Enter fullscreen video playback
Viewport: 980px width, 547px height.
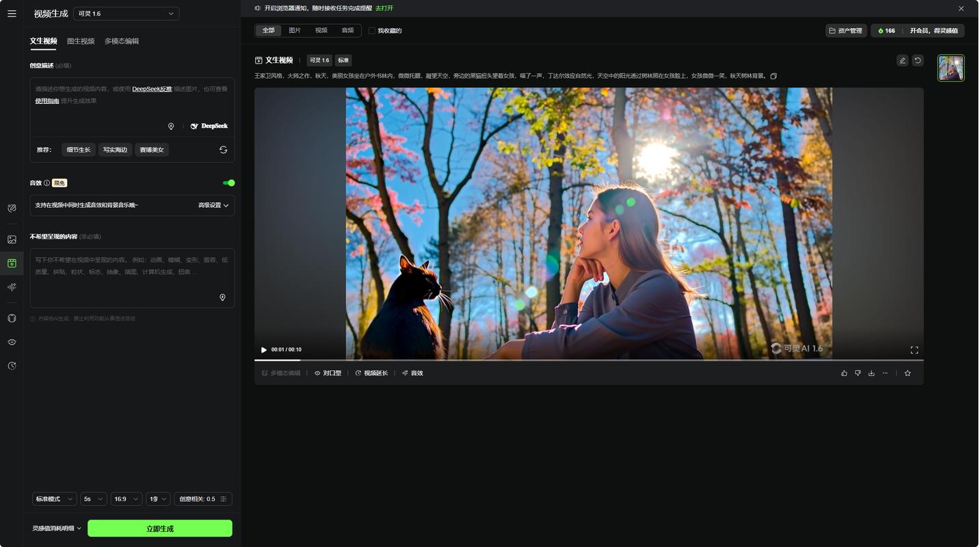pyautogui.click(x=914, y=349)
